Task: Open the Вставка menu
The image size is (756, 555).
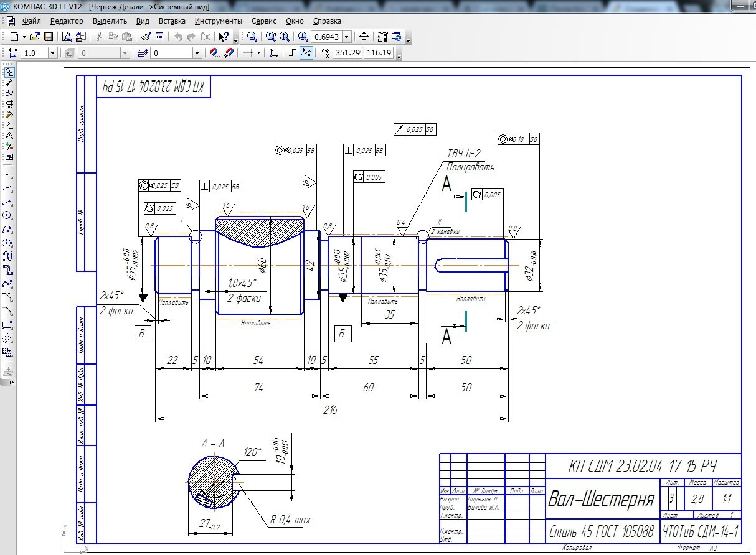Action: (172, 21)
